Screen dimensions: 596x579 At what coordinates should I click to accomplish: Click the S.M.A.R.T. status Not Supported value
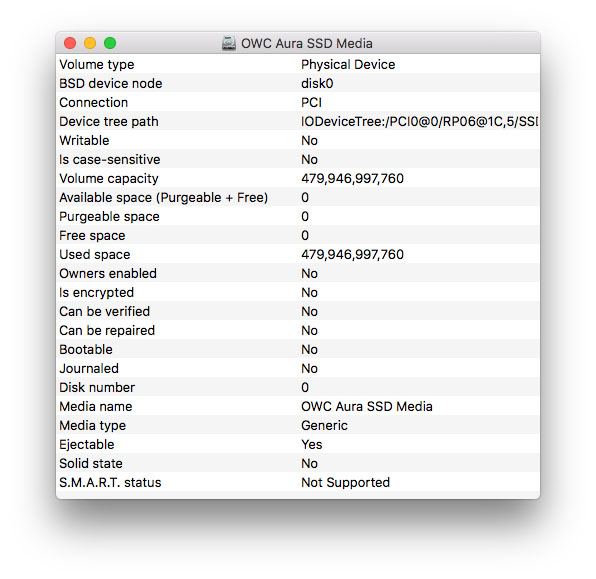click(346, 483)
